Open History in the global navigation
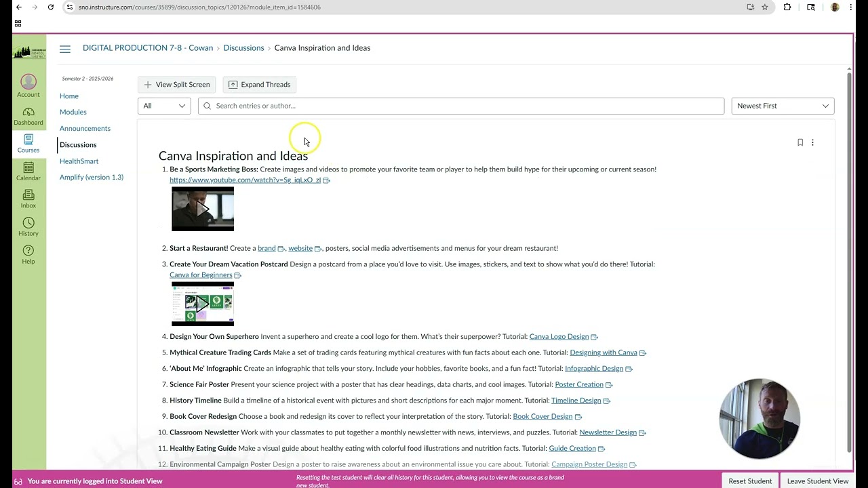Viewport: 868px width, 488px height. click(x=28, y=227)
